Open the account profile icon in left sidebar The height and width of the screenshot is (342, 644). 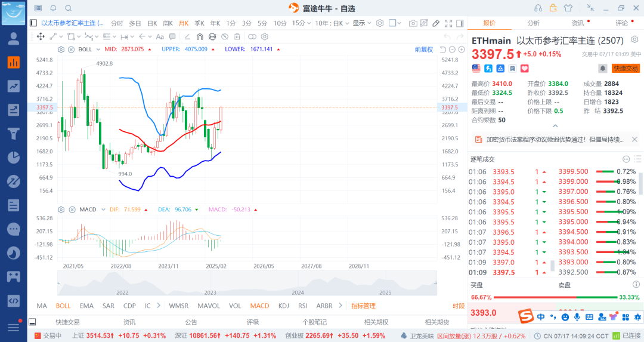coord(14,38)
